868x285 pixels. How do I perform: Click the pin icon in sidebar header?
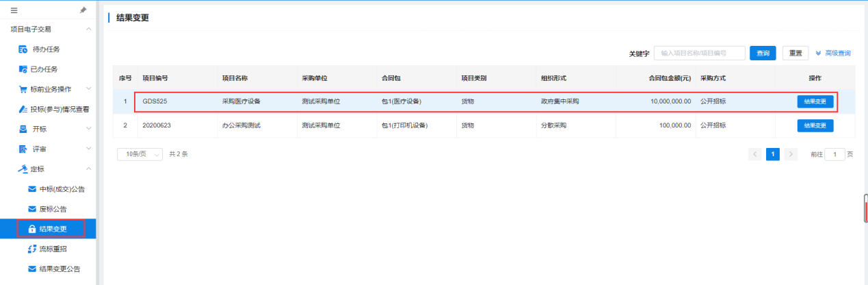click(83, 10)
